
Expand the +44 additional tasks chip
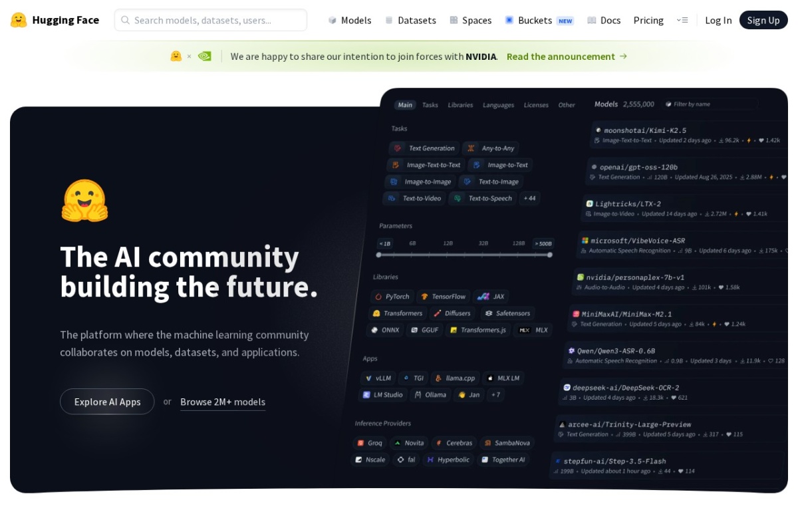[x=529, y=198]
